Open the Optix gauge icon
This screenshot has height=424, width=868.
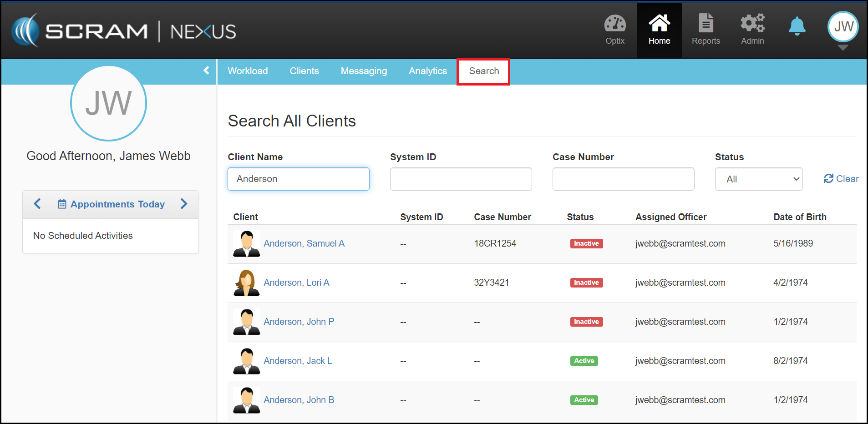click(x=614, y=24)
